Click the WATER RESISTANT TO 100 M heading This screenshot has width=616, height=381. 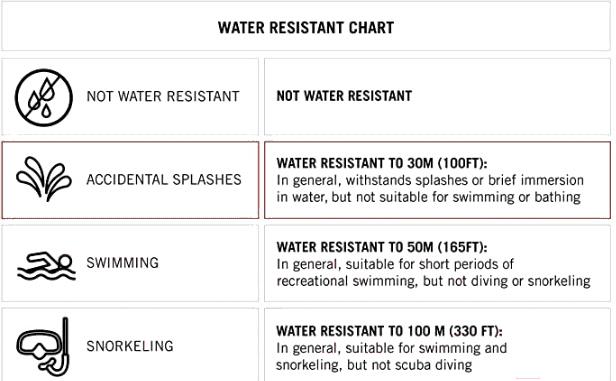[389, 331]
